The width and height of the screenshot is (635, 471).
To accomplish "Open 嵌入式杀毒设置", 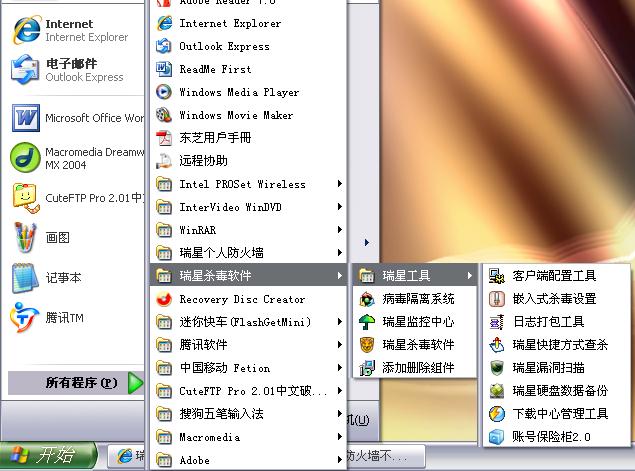I will (557, 299).
